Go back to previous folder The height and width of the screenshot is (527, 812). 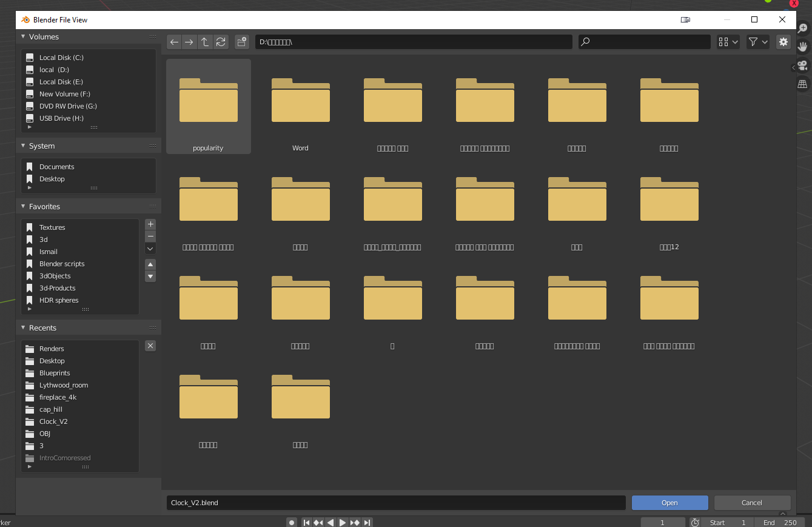pos(175,42)
